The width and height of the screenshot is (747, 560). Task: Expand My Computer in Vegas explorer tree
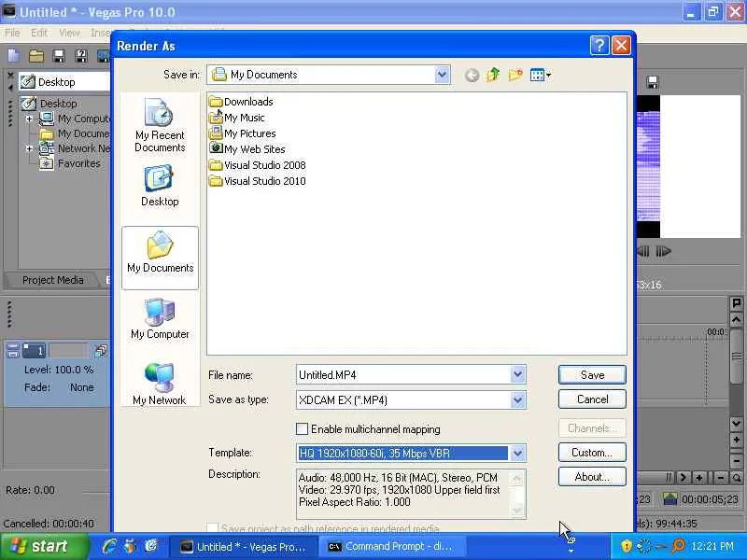coord(30,119)
